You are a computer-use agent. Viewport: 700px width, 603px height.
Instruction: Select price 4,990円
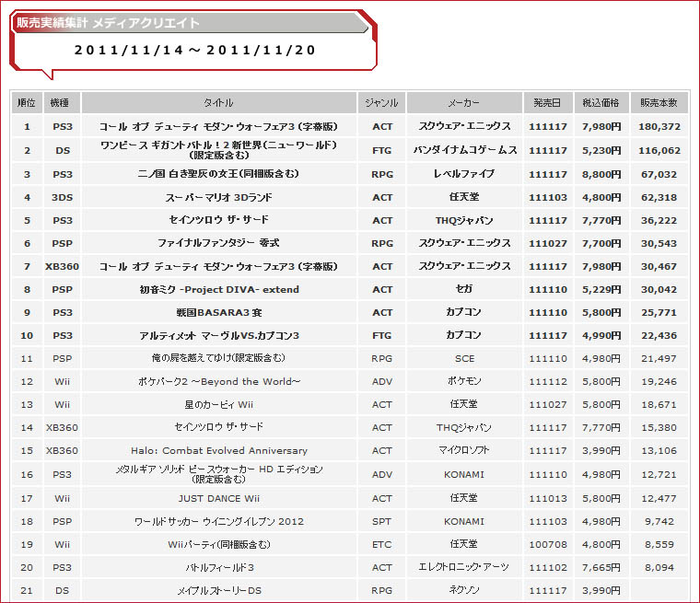tap(601, 336)
